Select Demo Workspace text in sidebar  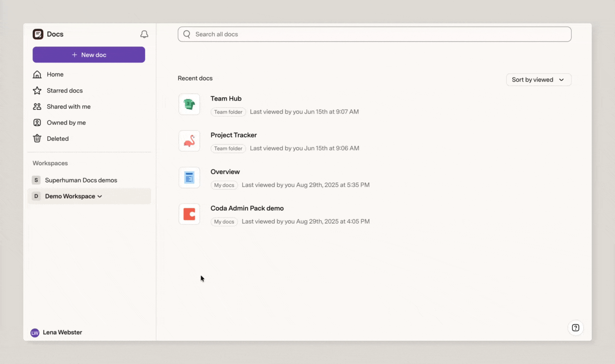pos(70,196)
